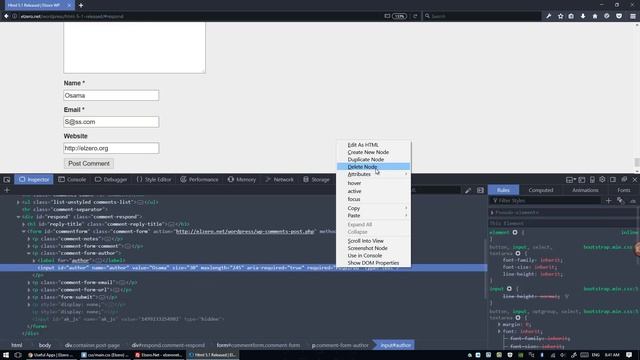Toggle the sidebar pane collapse icon
The width and height of the screenshot is (640, 360).
[x=480, y=190]
